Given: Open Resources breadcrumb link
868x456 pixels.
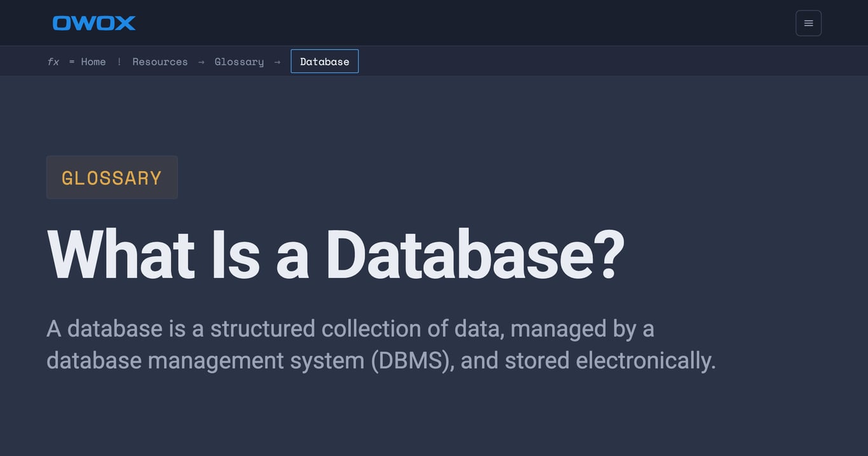Looking at the screenshot, I should pos(160,62).
